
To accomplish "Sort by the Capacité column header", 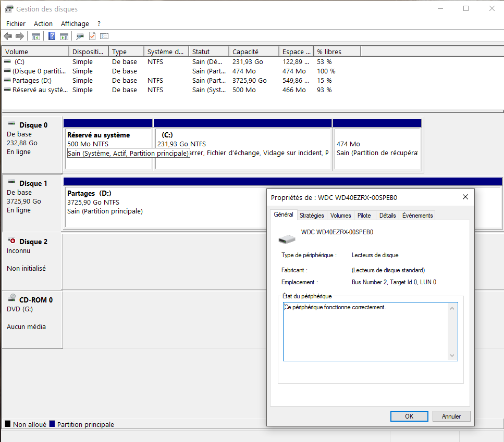I will (x=254, y=52).
